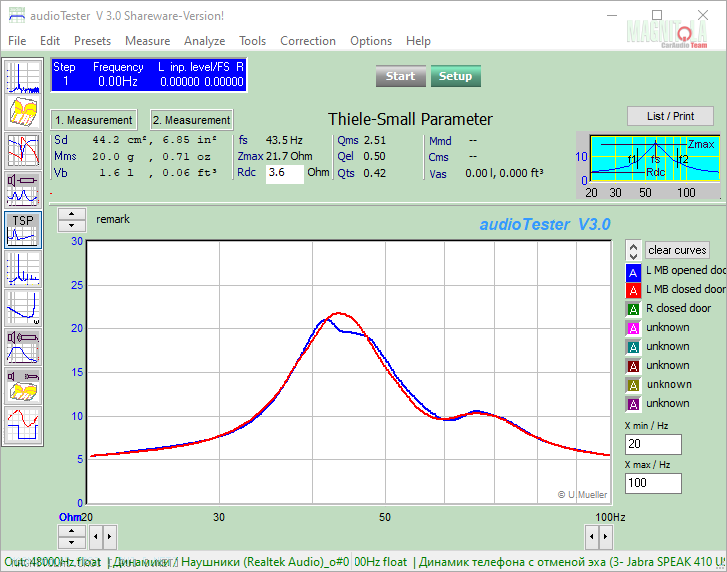Open the Tools menu
The image size is (727, 572).
click(x=252, y=41)
